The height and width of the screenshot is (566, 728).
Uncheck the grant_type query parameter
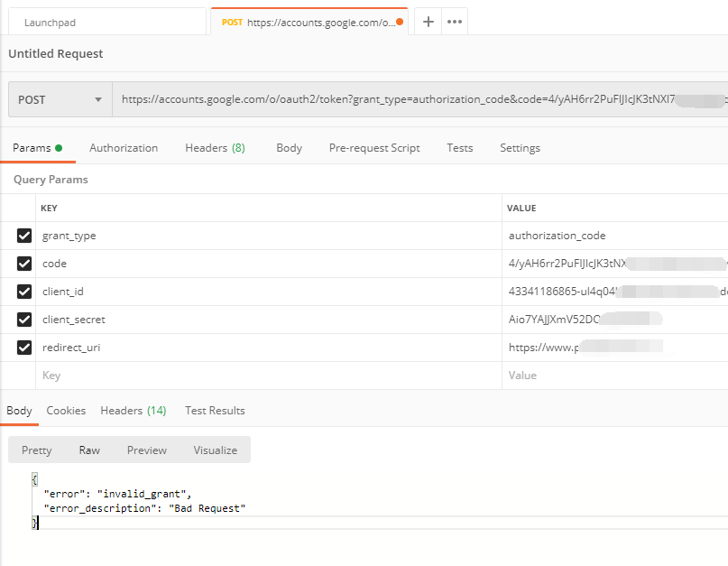[x=23, y=236]
